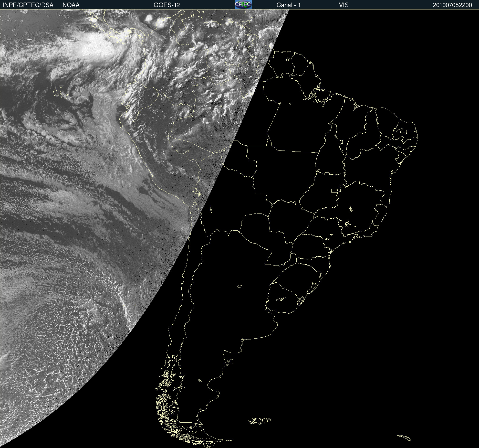Click the 201007052200 timestamp
The height and width of the screenshot is (448, 479).
coord(452,5)
